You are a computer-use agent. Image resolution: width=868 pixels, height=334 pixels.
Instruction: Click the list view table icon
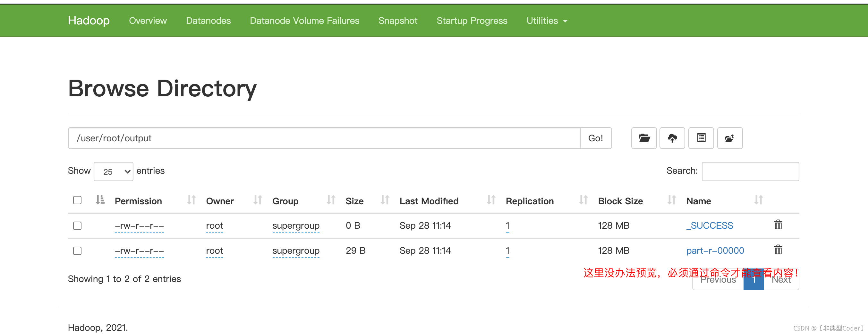701,138
